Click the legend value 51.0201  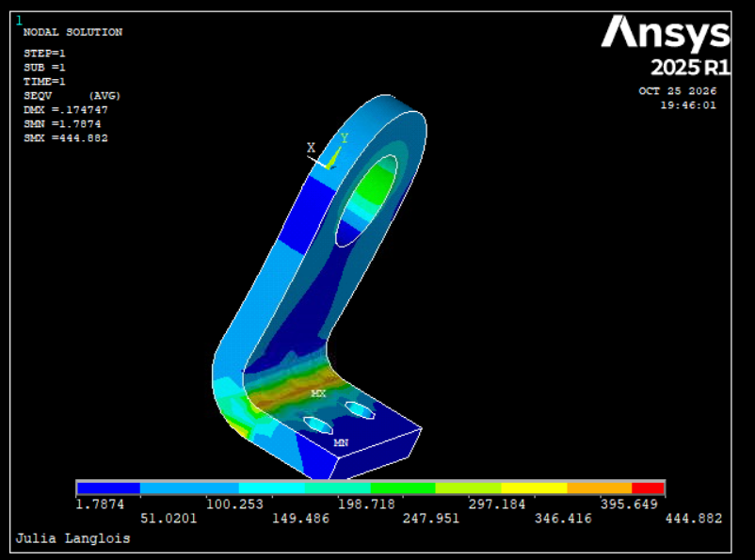point(169,519)
